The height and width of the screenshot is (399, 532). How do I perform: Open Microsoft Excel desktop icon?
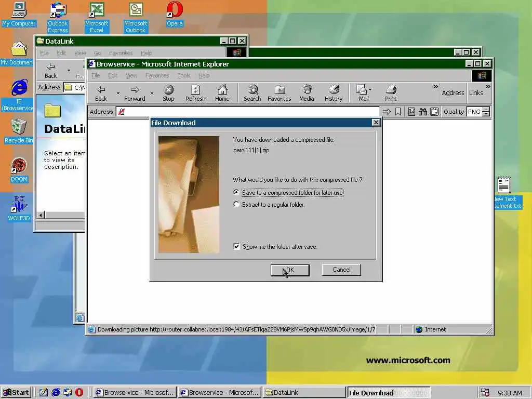click(x=97, y=17)
